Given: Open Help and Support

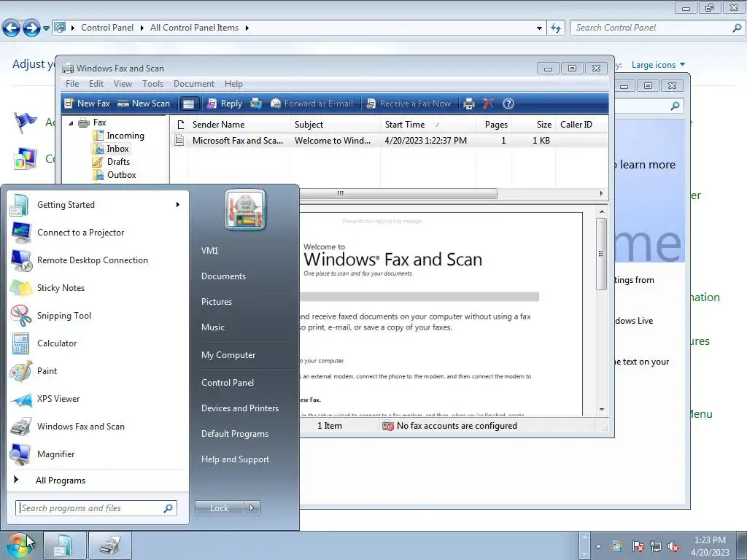Looking at the screenshot, I should click(235, 459).
